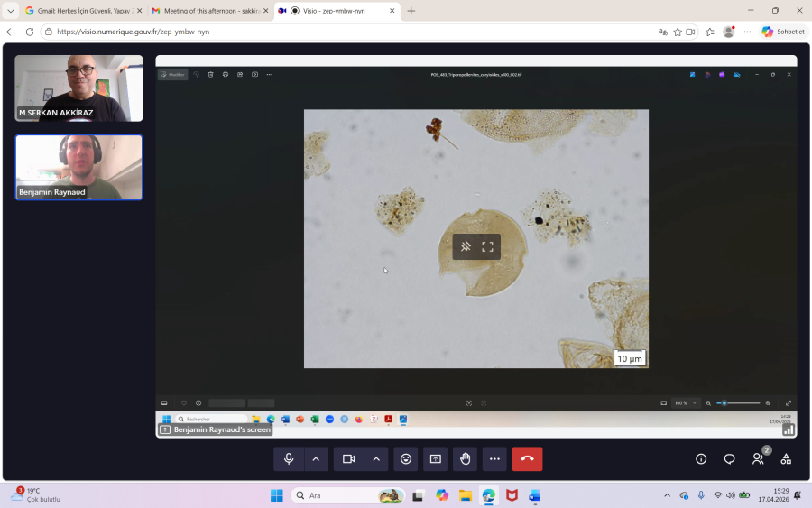Image resolution: width=812 pixels, height=508 pixels.
Task: Raise your hand in the meeting
Action: 466,459
